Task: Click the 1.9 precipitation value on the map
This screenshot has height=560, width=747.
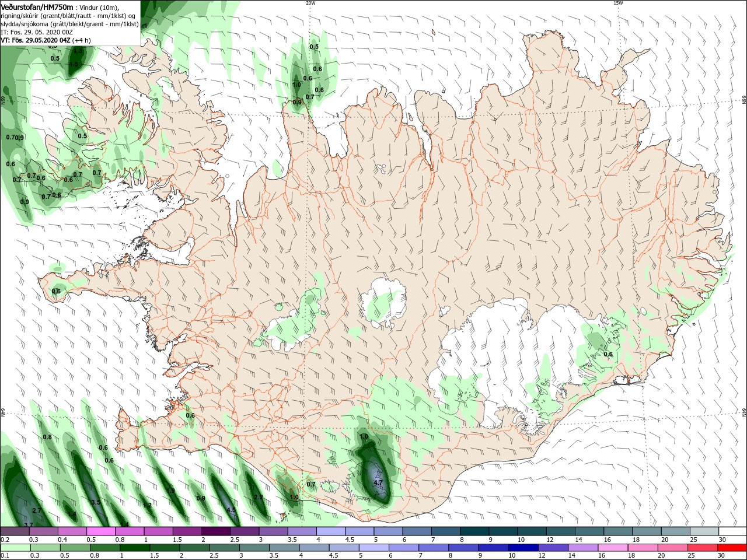Action: pos(170,491)
